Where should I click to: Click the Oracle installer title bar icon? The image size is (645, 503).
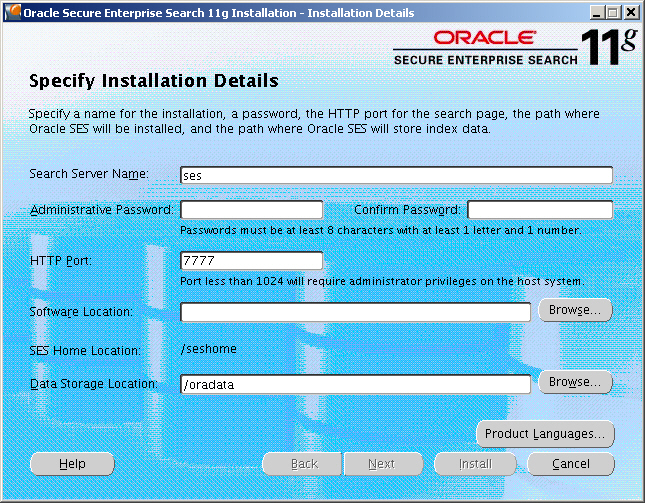[13, 12]
